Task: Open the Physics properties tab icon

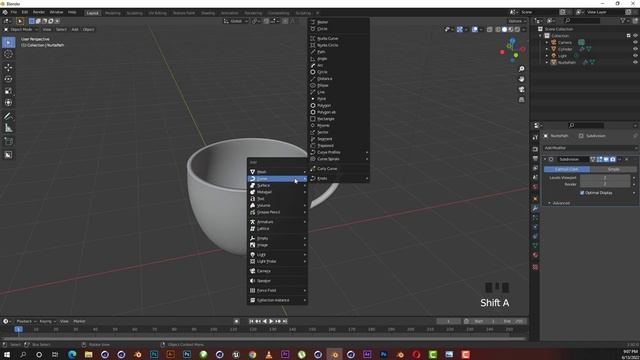Action: [535, 227]
